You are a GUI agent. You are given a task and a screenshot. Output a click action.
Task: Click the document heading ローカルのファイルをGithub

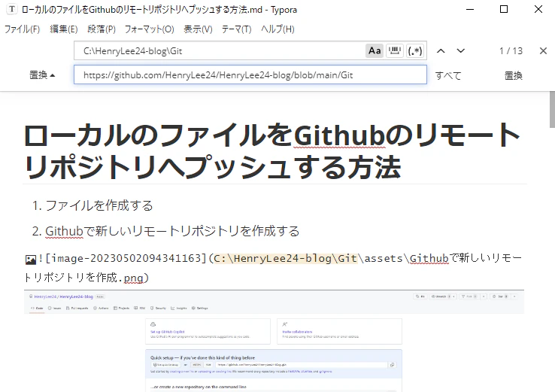(271, 150)
